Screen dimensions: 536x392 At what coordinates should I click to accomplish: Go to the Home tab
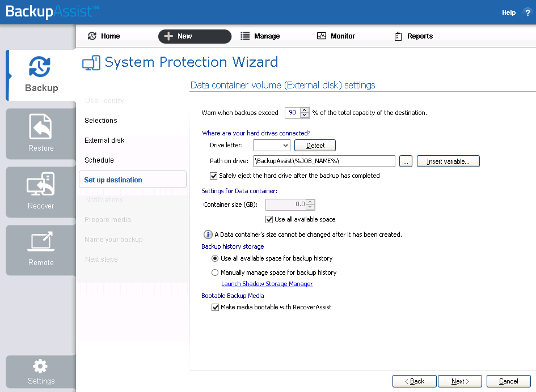pyautogui.click(x=104, y=36)
